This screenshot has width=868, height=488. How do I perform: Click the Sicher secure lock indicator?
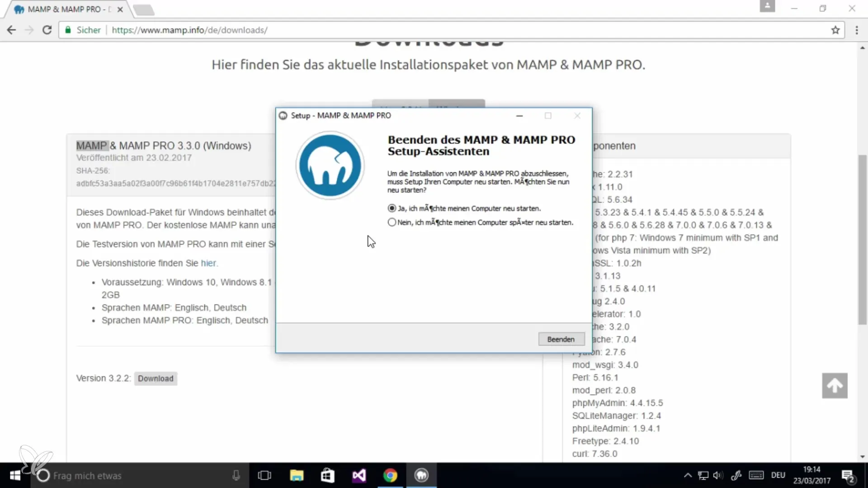pyautogui.click(x=83, y=30)
